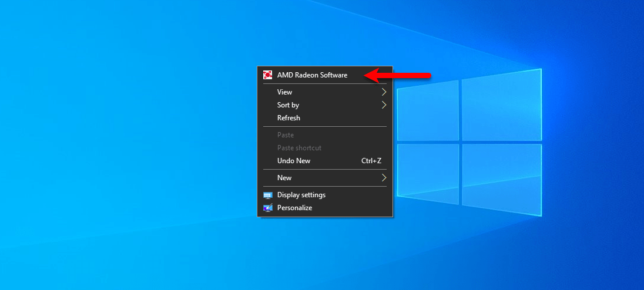Select the greyed Paste shortcut entry
Image resolution: width=644 pixels, height=290 pixels.
[325, 148]
